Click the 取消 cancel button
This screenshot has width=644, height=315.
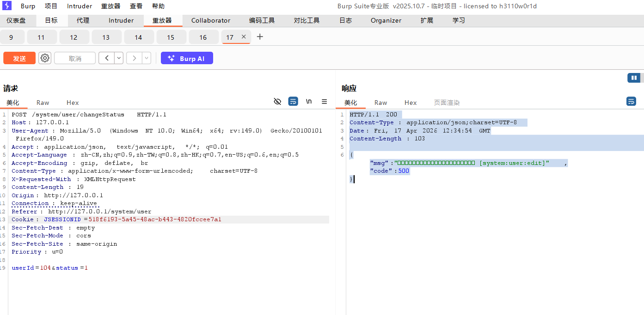75,58
